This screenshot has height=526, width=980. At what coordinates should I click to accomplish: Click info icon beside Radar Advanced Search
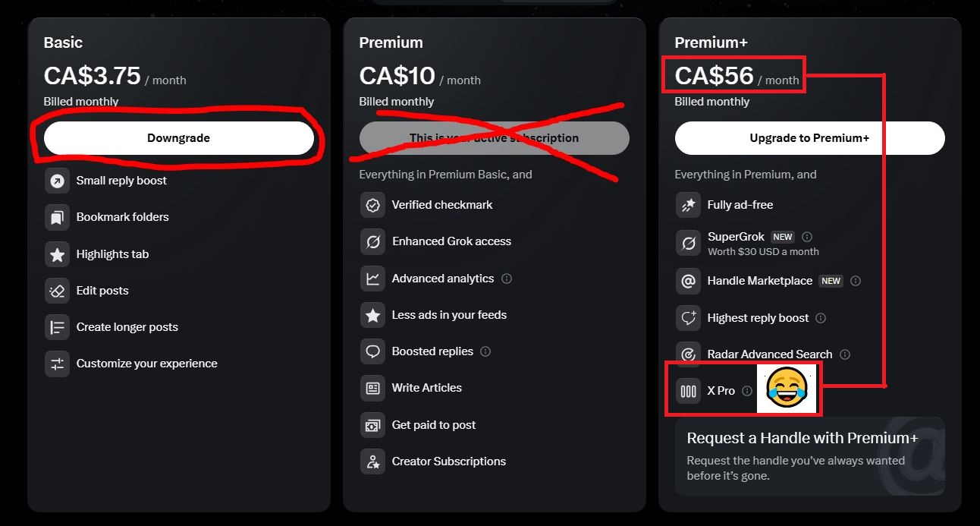[845, 354]
